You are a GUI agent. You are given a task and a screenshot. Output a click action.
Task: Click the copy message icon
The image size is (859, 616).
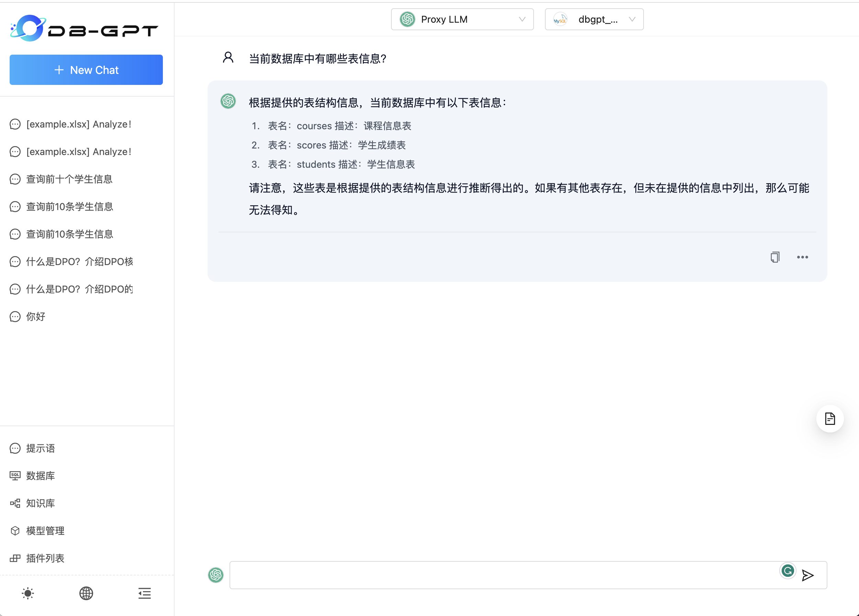(x=774, y=257)
